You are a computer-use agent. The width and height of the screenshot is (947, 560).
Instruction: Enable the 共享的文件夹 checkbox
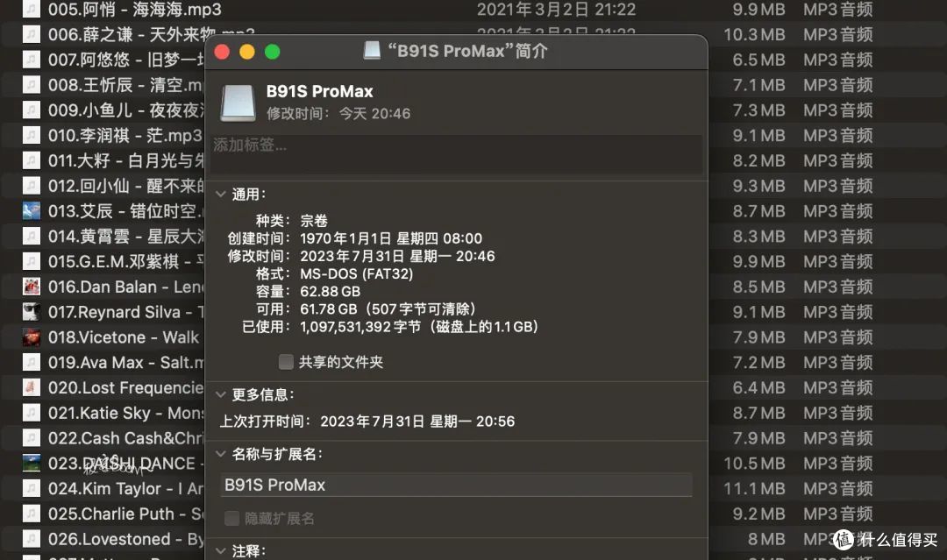[286, 362]
